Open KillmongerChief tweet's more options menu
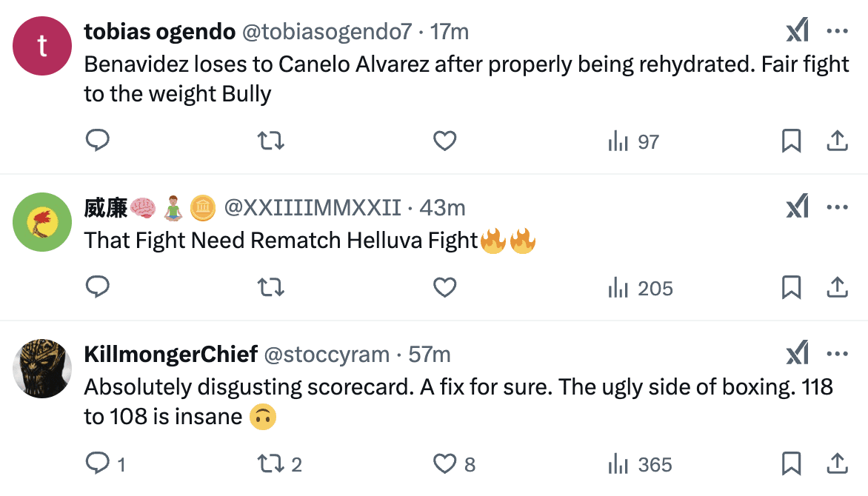868x496 pixels. (837, 354)
